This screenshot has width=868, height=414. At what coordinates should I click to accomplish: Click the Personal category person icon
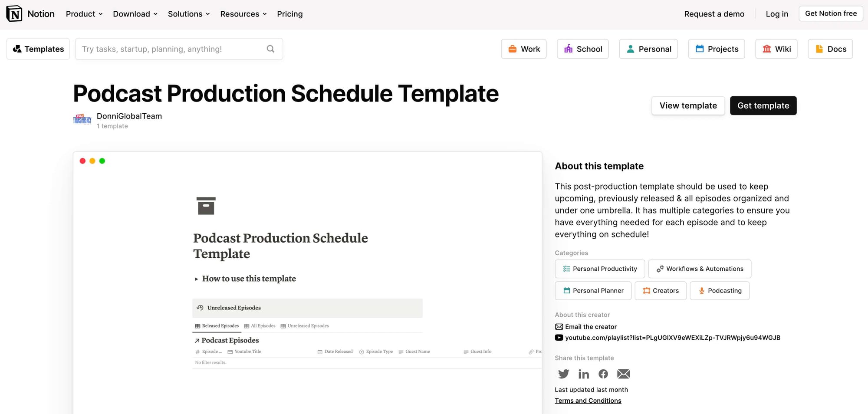[x=630, y=49]
